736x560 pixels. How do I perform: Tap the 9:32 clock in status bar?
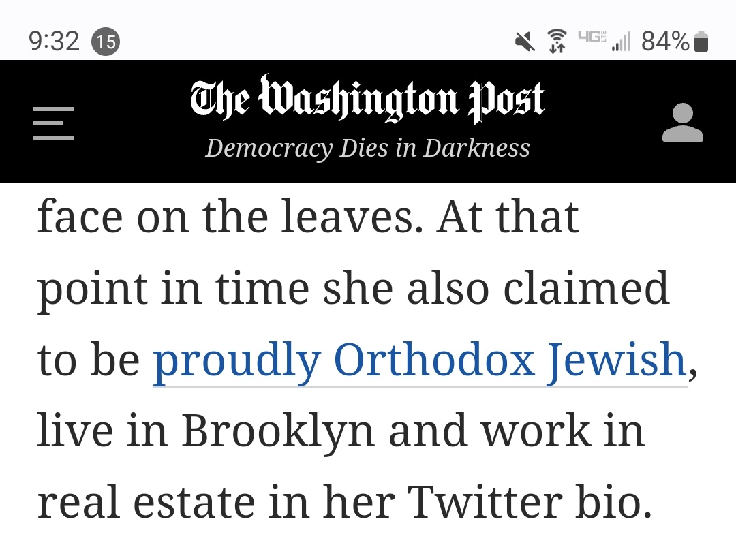click(x=54, y=42)
